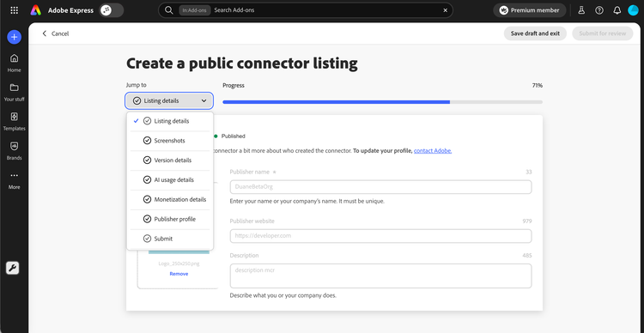Image resolution: width=644 pixels, height=333 pixels.
Task: Click the Publisher name field
Action: [380, 187]
